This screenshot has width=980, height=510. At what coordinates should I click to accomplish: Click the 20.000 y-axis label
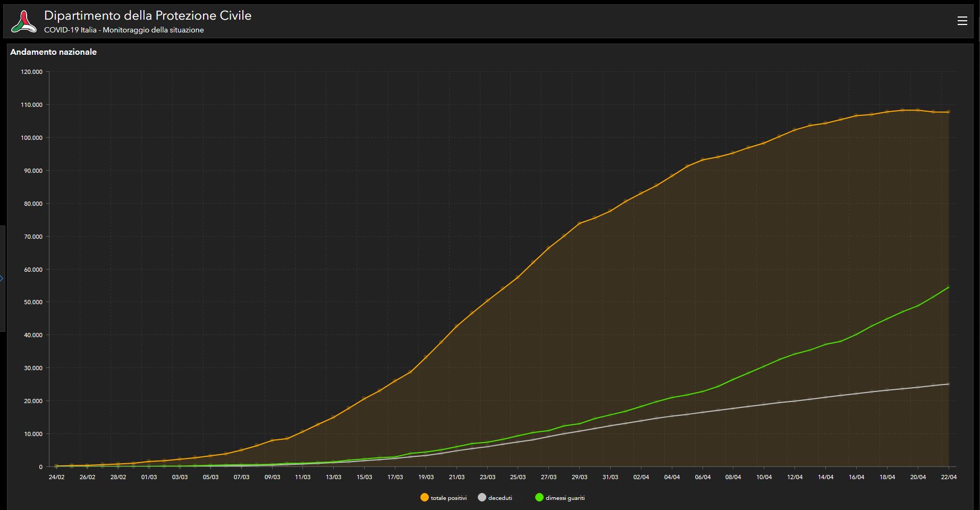click(33, 401)
